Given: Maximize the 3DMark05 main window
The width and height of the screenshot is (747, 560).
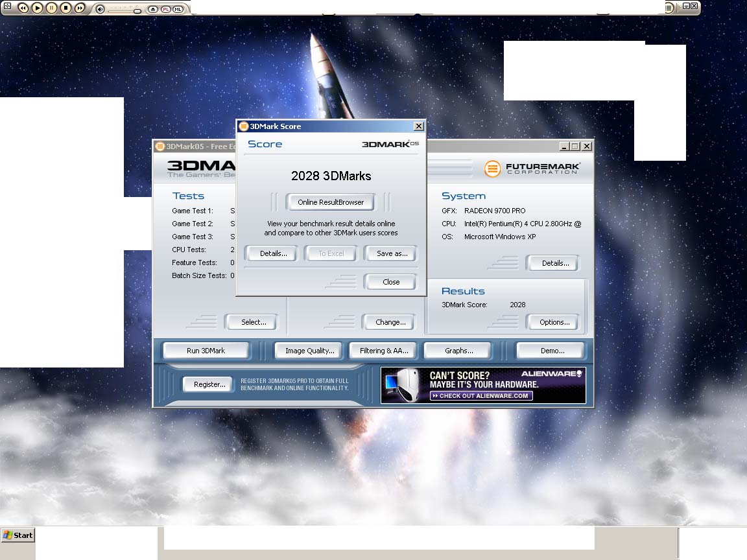Looking at the screenshot, I should tap(575, 146).
